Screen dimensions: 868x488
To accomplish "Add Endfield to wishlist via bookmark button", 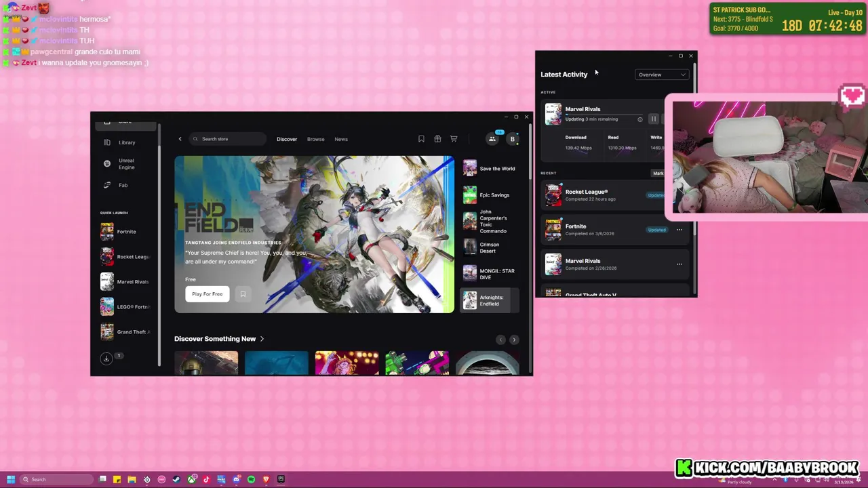I will click(x=243, y=294).
